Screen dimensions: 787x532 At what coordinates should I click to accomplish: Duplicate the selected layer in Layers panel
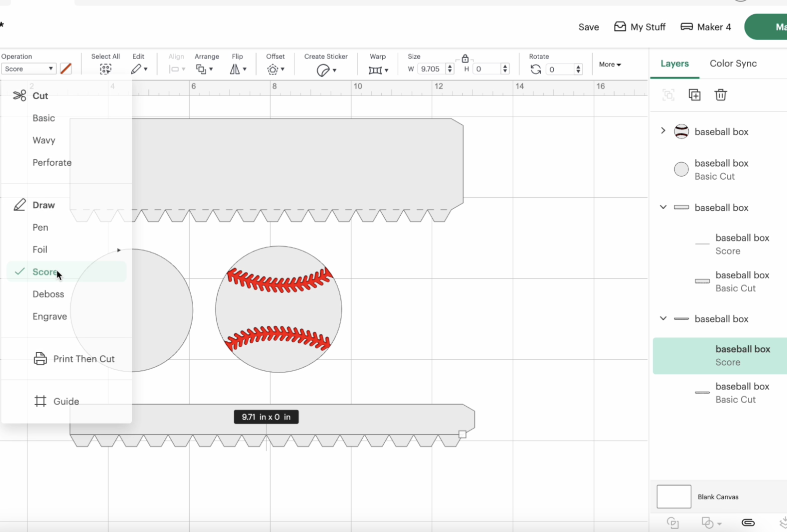click(695, 95)
